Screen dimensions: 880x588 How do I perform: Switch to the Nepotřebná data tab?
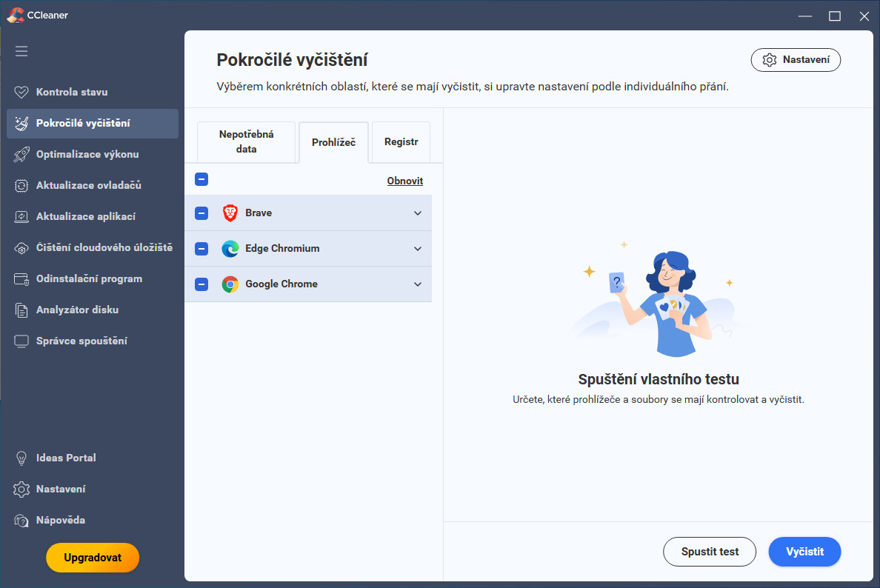[247, 142]
